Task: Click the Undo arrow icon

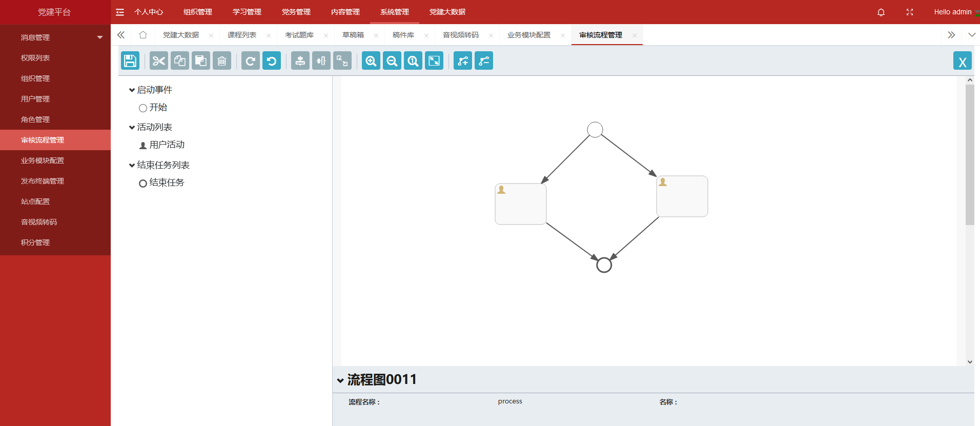Action: pos(272,61)
